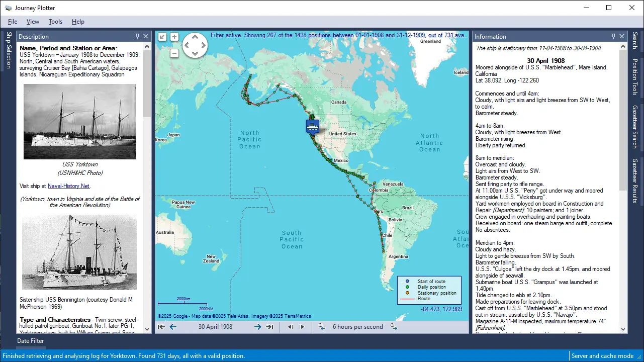Click the 30 April 1908 date label
The height and width of the screenshot is (362, 644).
(x=215, y=327)
